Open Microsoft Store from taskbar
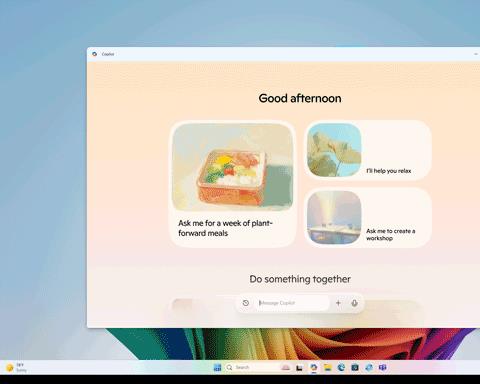 point(355,367)
